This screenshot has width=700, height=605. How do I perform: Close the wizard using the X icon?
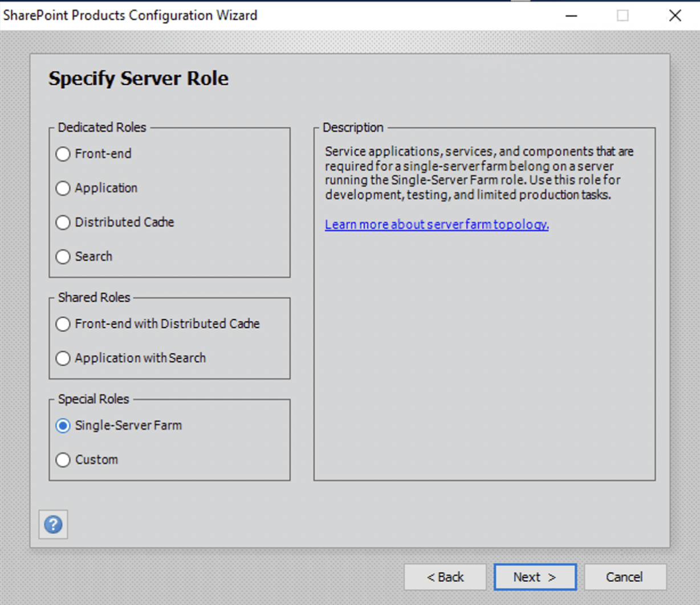[675, 15]
